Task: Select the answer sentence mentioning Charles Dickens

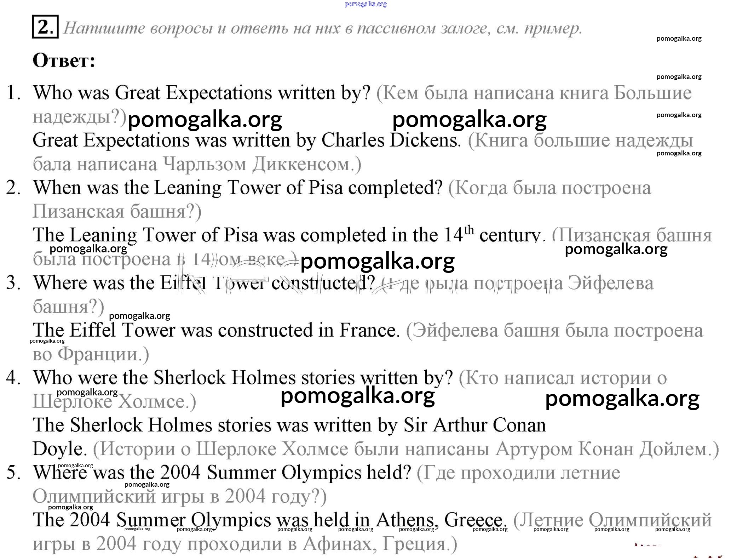Action: (x=247, y=141)
